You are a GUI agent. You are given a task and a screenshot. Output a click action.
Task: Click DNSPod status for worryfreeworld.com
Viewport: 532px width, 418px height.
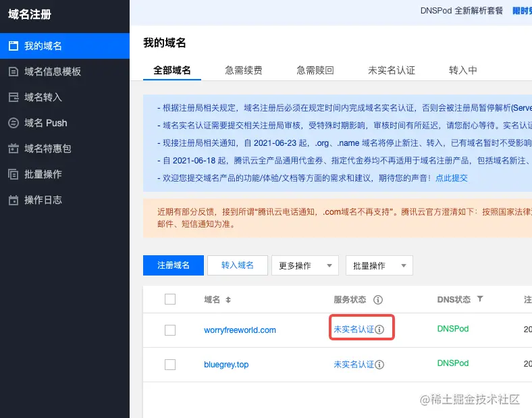coord(453,329)
